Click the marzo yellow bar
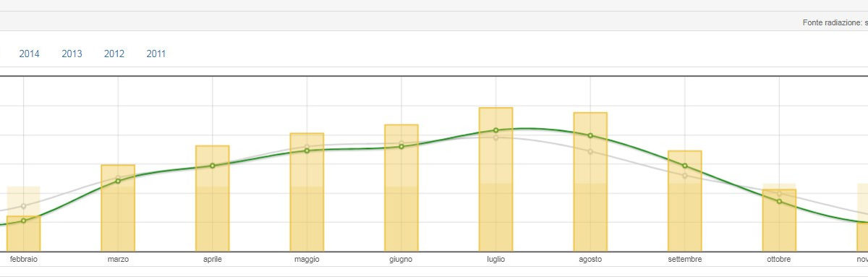 click(118, 208)
